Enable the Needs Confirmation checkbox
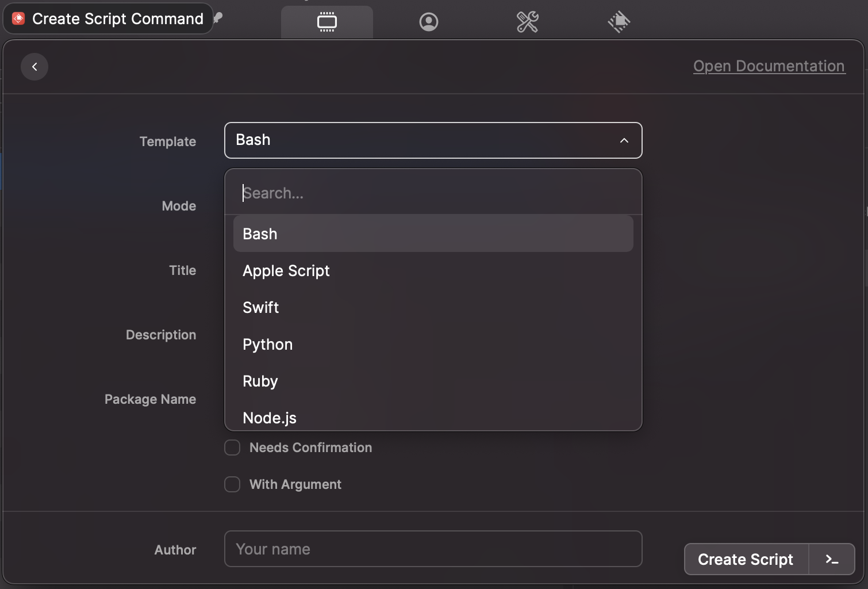This screenshot has height=589, width=868. coord(232,448)
